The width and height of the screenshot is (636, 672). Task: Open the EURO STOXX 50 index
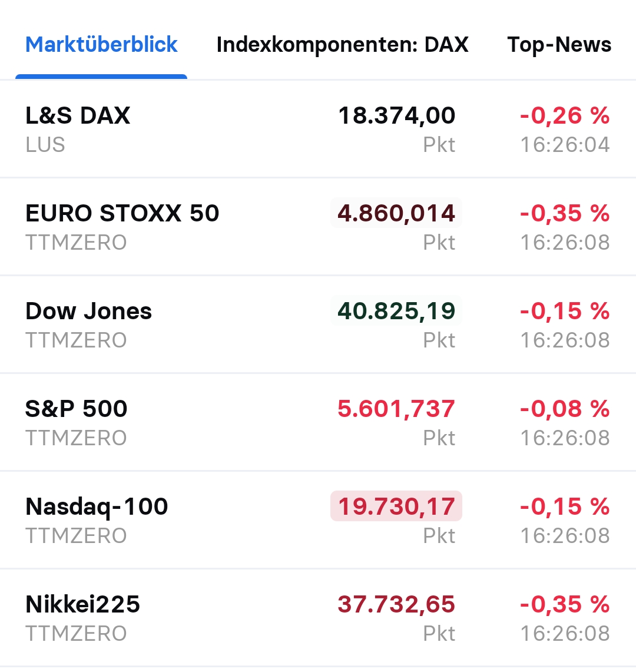pos(122,213)
